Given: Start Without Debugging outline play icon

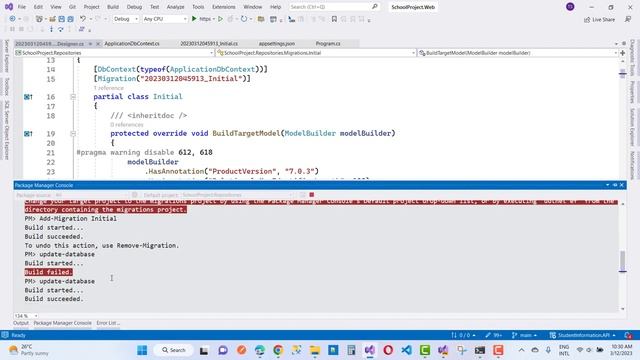Looking at the screenshot, I should pos(220,19).
